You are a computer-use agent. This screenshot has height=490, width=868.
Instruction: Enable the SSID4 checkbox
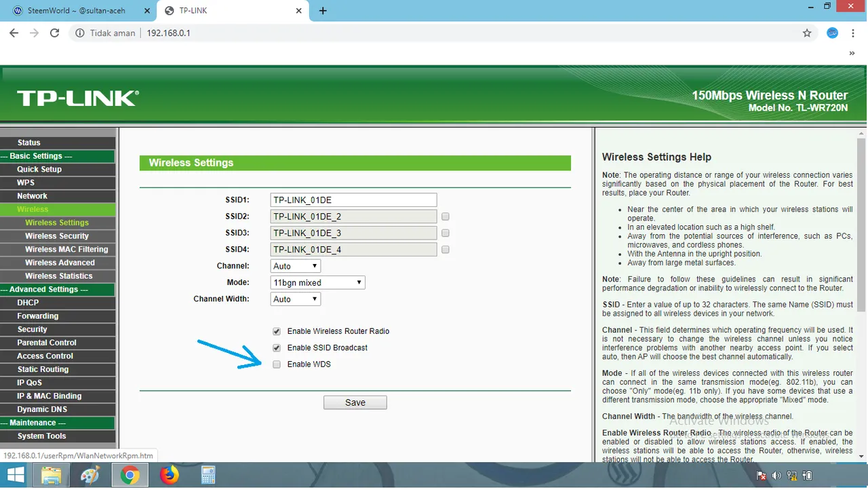[446, 250]
